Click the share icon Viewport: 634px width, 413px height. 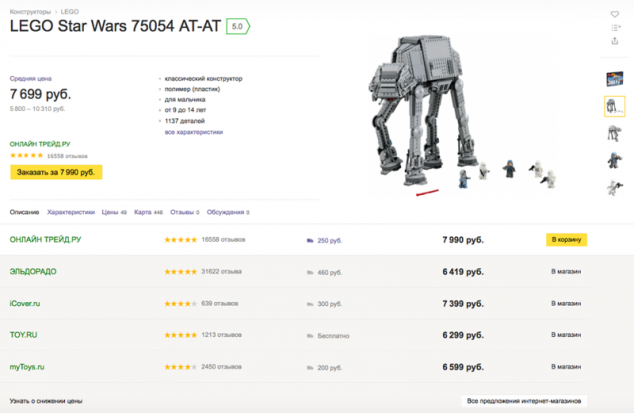(x=614, y=42)
